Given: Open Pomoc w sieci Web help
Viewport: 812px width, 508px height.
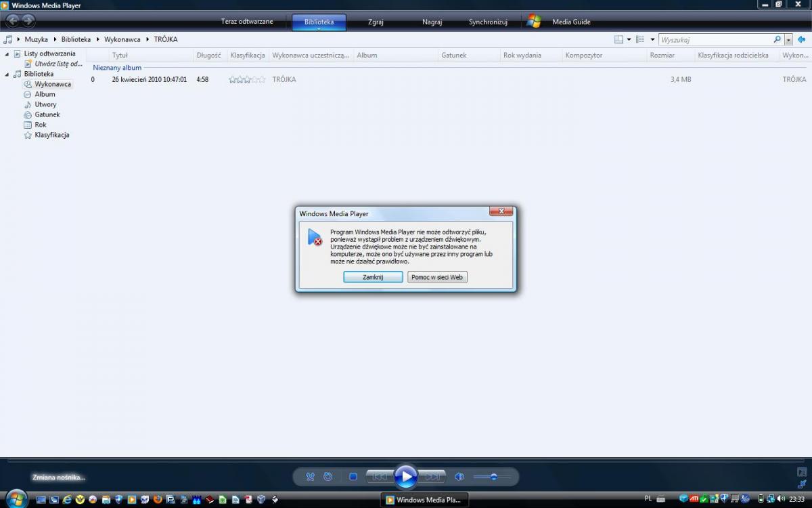Looking at the screenshot, I should click(x=437, y=277).
